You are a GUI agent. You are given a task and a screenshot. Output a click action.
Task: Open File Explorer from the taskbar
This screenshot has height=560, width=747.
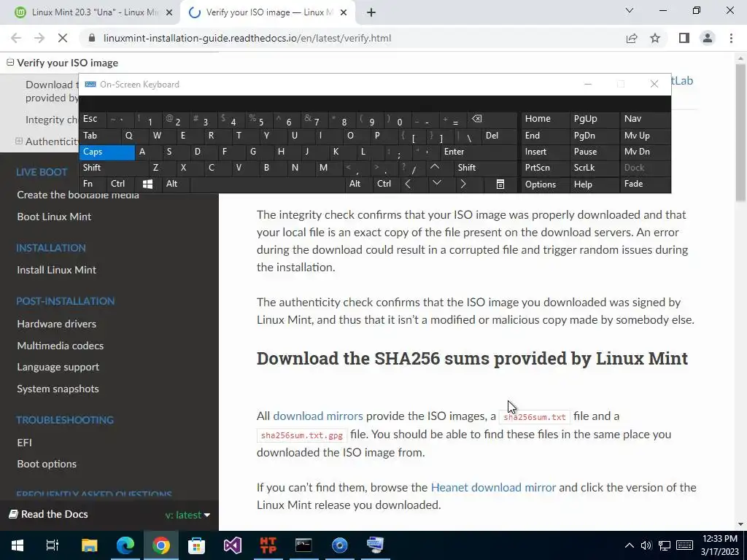tap(89, 545)
